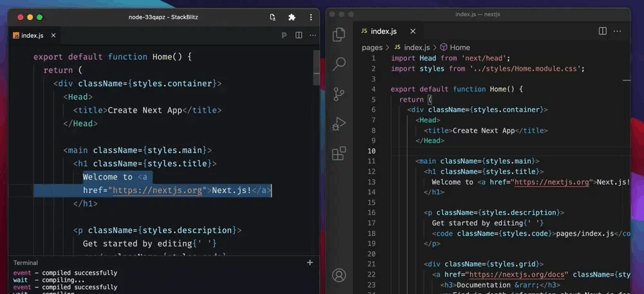Click StackBlitz editor vertical scrollbar
Viewport: 644px width, 294px height.
point(316,68)
